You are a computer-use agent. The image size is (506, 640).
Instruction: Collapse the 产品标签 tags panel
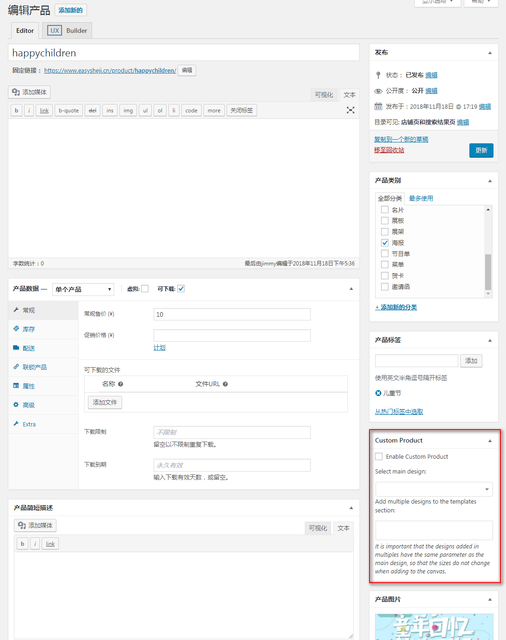[490, 340]
